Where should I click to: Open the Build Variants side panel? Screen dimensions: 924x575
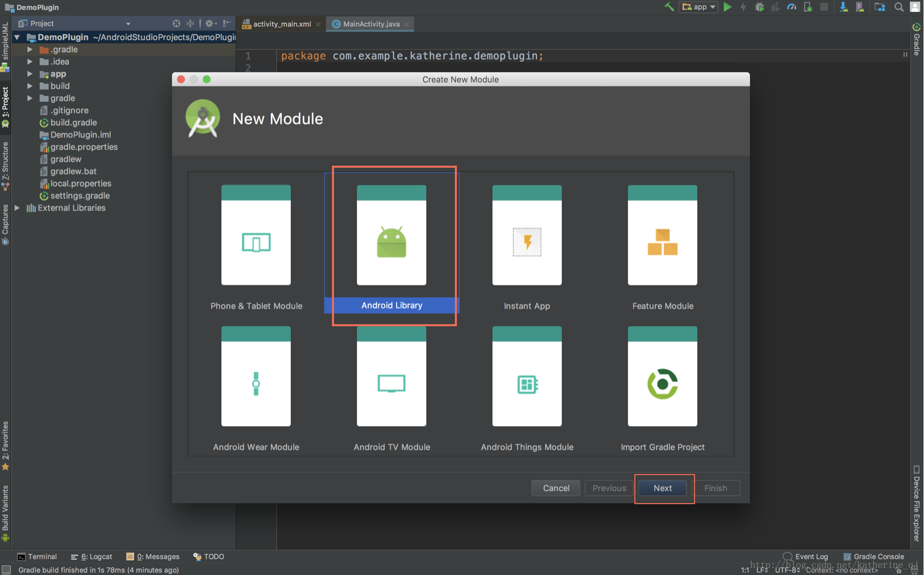(5, 514)
